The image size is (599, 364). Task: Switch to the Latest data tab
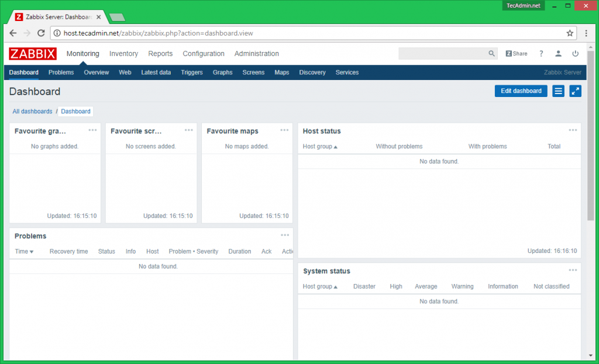point(156,72)
